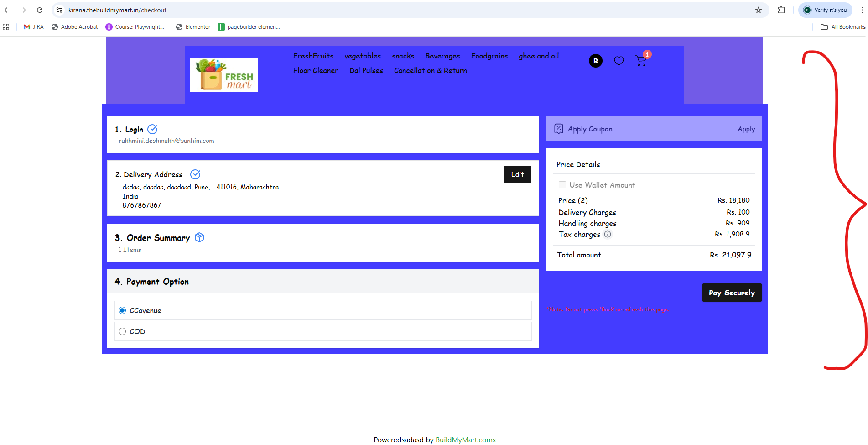Open Dal Pulses category
Viewport: 868px width, 445px height.
point(366,70)
